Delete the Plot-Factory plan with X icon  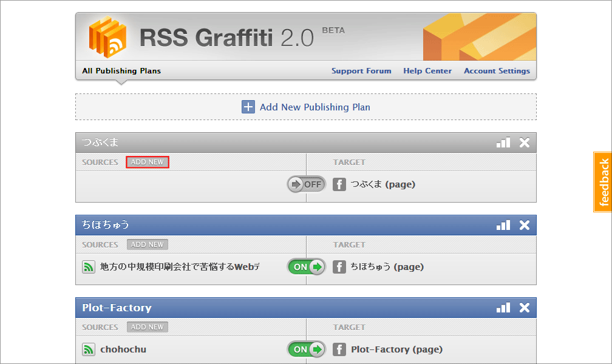click(x=525, y=308)
